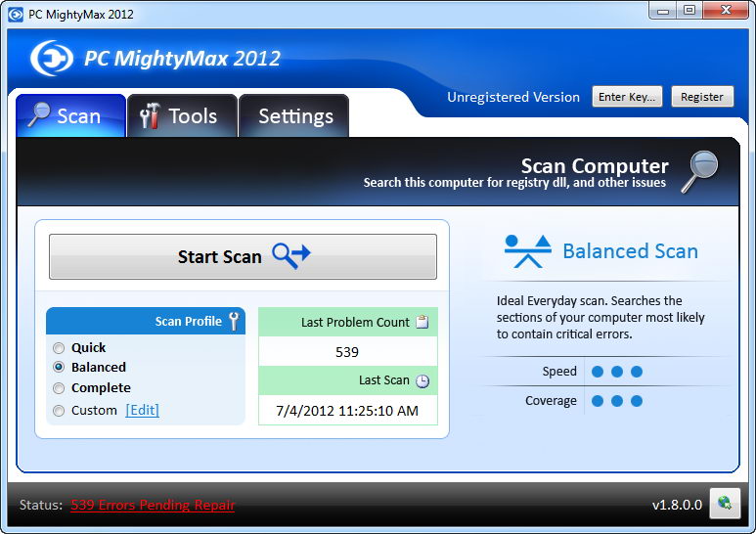The height and width of the screenshot is (534, 756).
Task: Open the Settings tab
Action: click(x=293, y=115)
